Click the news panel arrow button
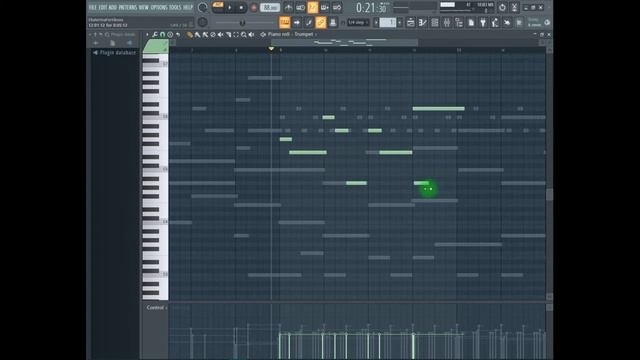The width and height of the screenshot is (640, 360). [547, 22]
